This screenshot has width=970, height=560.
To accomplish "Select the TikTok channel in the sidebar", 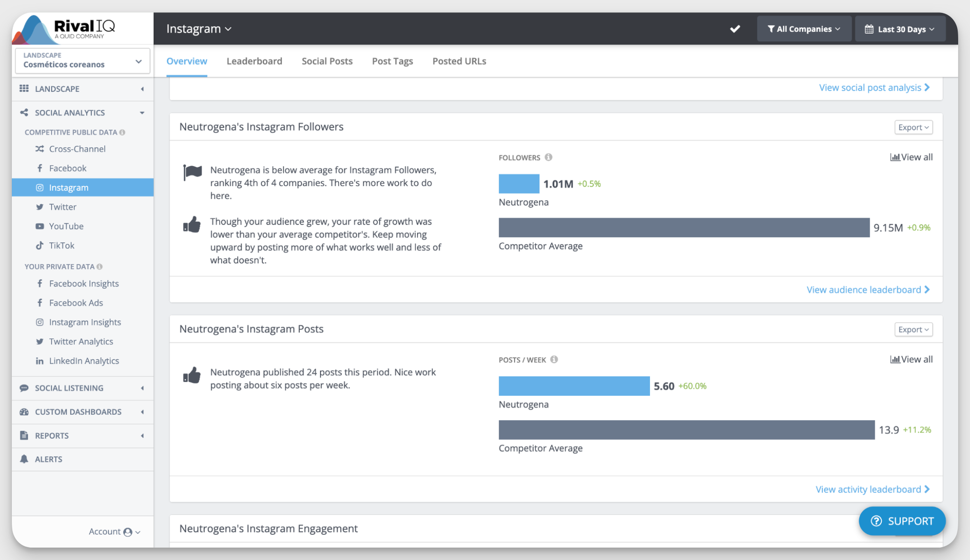I will [x=61, y=245].
